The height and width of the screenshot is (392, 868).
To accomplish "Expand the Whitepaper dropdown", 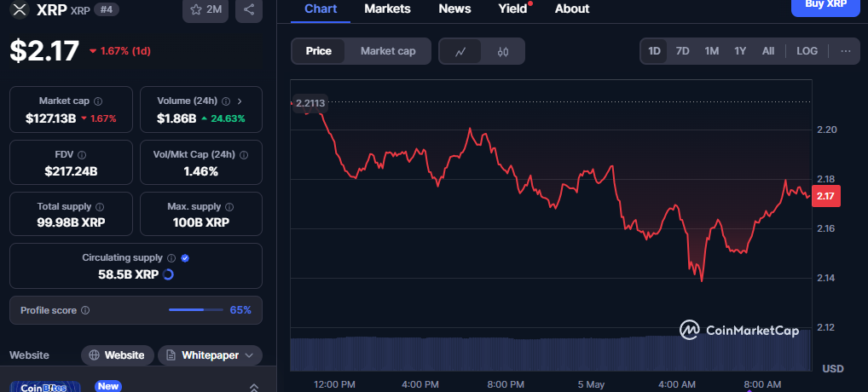I will [211, 355].
